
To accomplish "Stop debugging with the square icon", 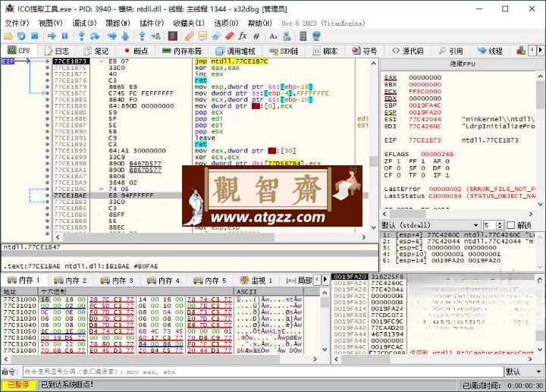I will coord(34,36).
